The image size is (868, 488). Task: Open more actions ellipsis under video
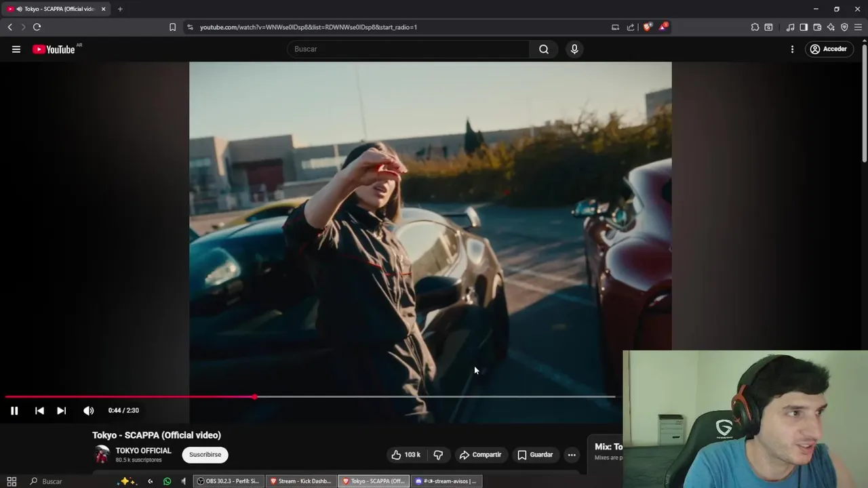572,455
